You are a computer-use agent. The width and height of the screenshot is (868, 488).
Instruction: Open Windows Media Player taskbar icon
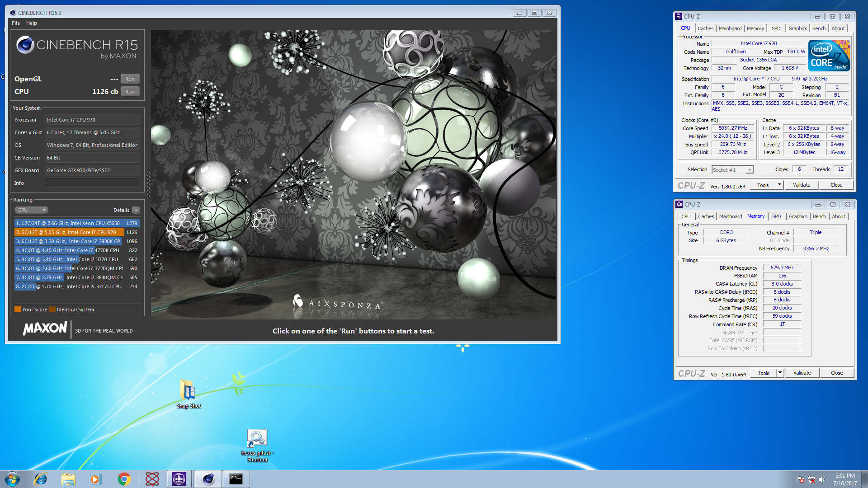coord(96,479)
